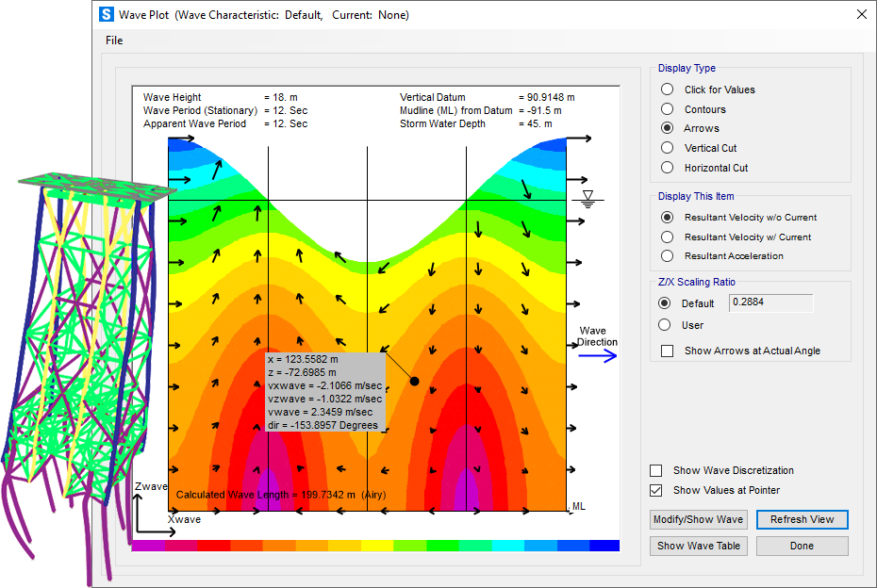Image resolution: width=877 pixels, height=588 pixels.
Task: Enable Show Arrows at Actual Angle
Action: pos(668,351)
